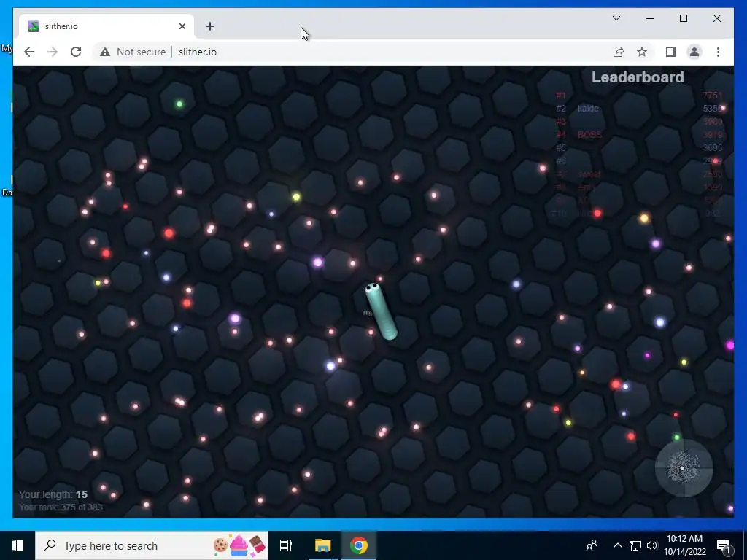Click the leaderboard score 3696
Image resolution: width=747 pixels, height=560 pixels.
(x=713, y=147)
